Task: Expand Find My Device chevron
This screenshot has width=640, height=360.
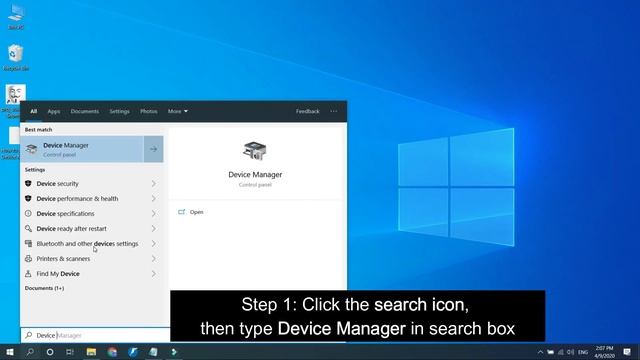Action: (x=154, y=274)
